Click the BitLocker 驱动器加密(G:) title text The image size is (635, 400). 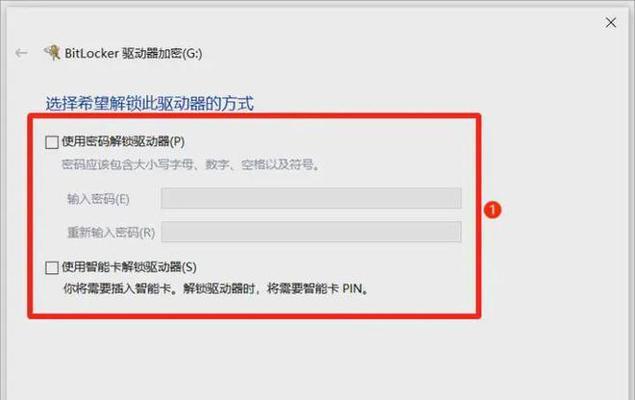point(134,53)
